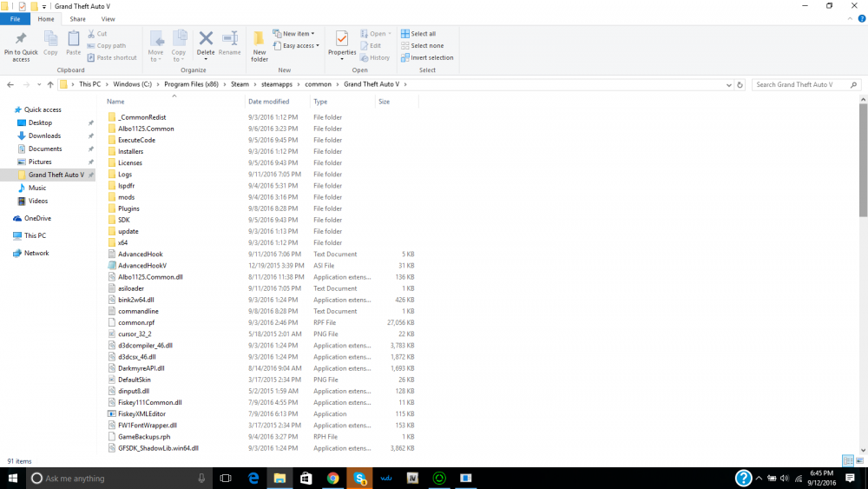Click Invert selection in ribbon
Image resolution: width=868 pixels, height=489 pixels.
[427, 57]
